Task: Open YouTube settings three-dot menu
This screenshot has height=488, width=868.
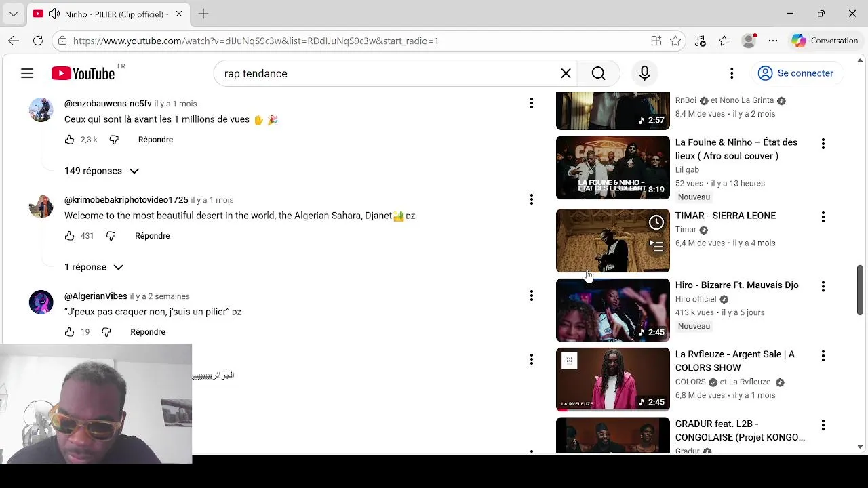Action: [732, 73]
